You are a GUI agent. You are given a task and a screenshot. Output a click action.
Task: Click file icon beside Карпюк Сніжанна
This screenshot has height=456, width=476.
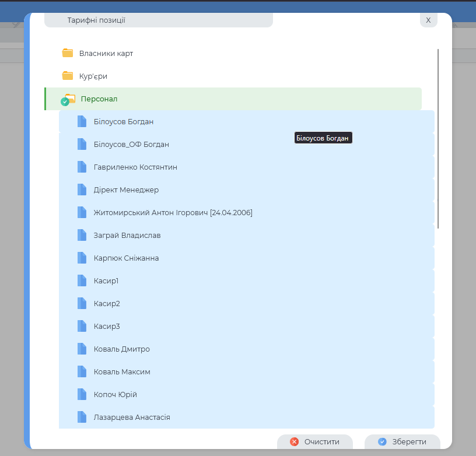pos(82,258)
